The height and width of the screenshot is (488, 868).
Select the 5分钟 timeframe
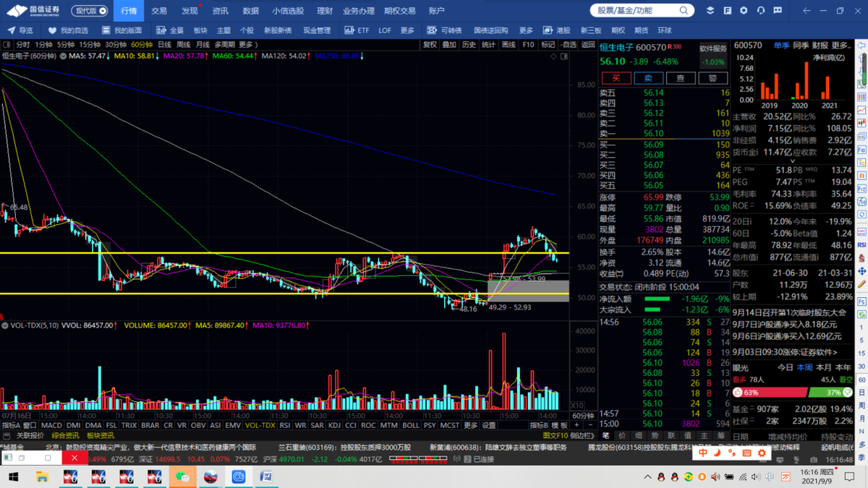pos(66,45)
